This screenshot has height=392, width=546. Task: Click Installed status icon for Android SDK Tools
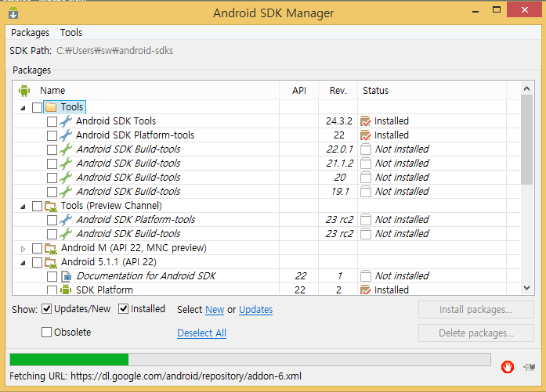tap(366, 121)
